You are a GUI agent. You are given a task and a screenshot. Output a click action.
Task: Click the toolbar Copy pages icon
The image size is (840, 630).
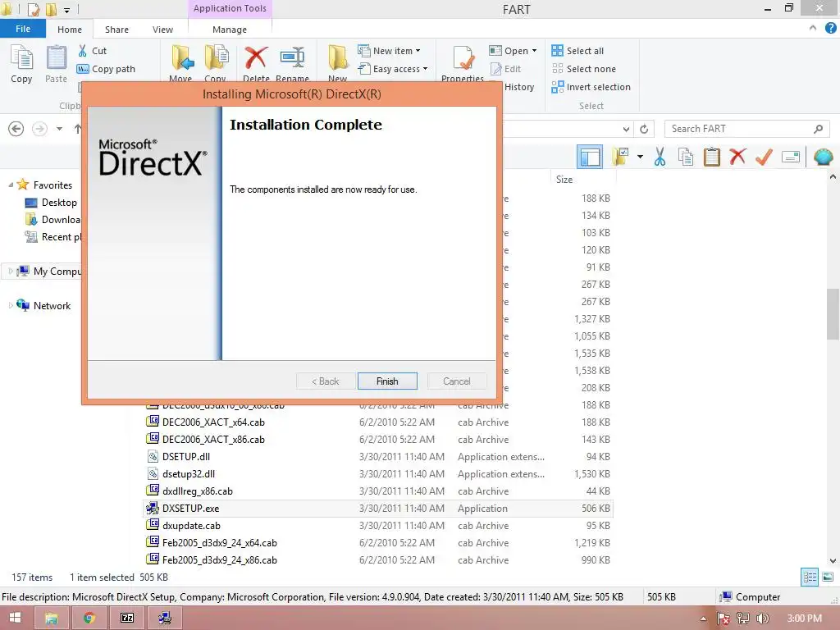click(x=686, y=157)
